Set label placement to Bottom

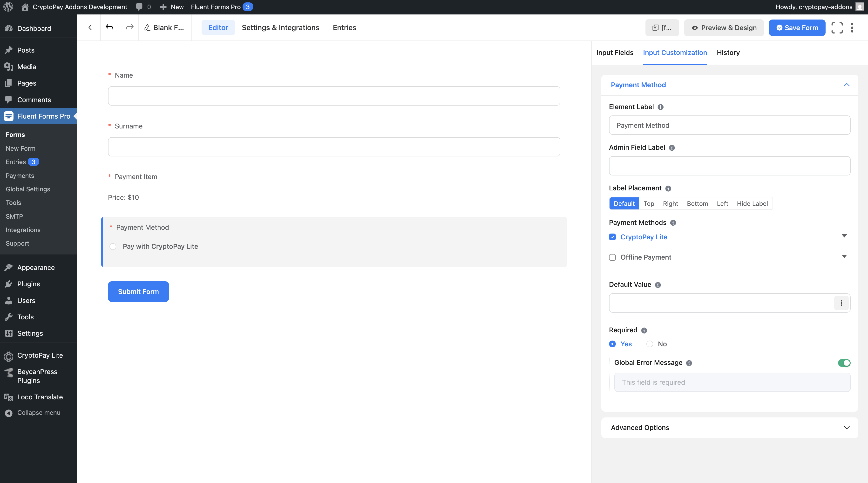point(697,203)
